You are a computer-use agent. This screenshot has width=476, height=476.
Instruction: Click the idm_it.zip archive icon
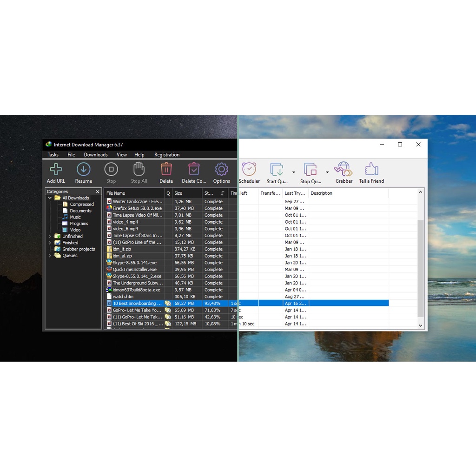point(109,249)
